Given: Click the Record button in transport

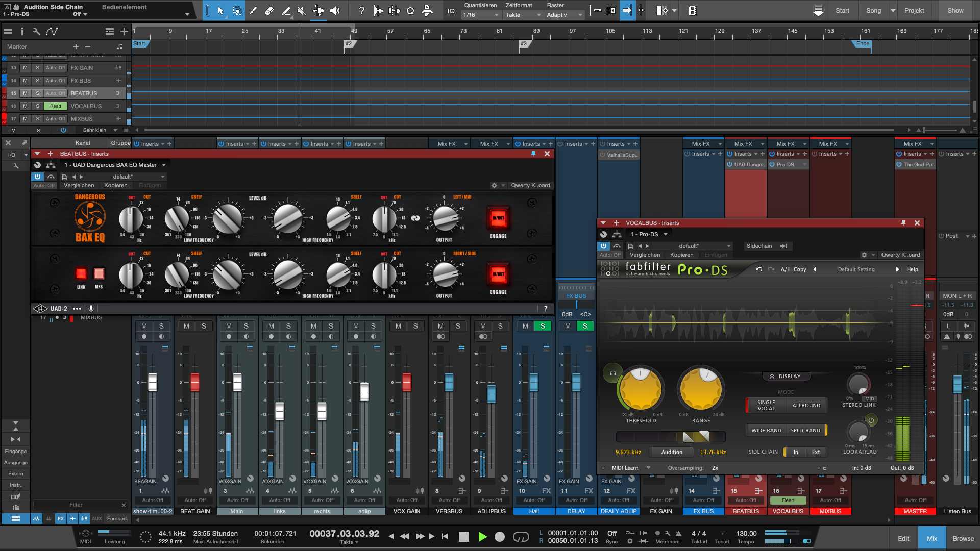Looking at the screenshot, I should [x=500, y=537].
